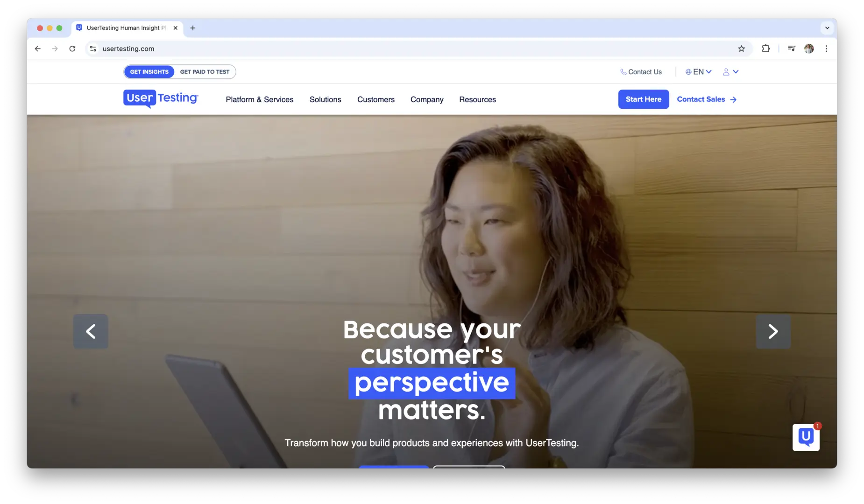Click the browser back arrow
Screen dimensions: 864x504
[38, 49]
